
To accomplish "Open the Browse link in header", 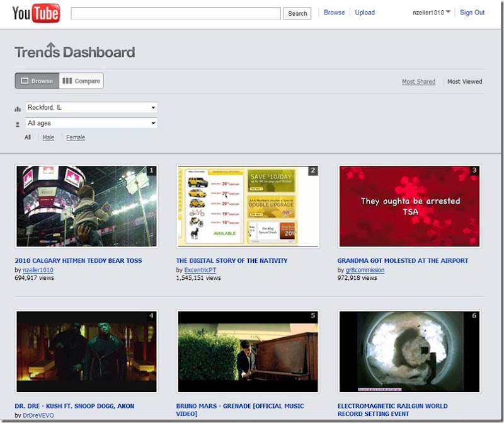I will point(334,13).
